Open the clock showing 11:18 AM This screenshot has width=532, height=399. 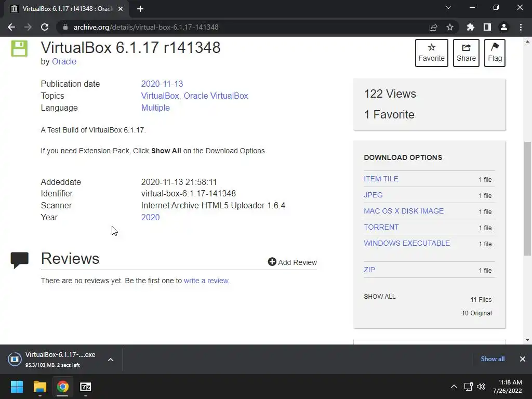508,387
